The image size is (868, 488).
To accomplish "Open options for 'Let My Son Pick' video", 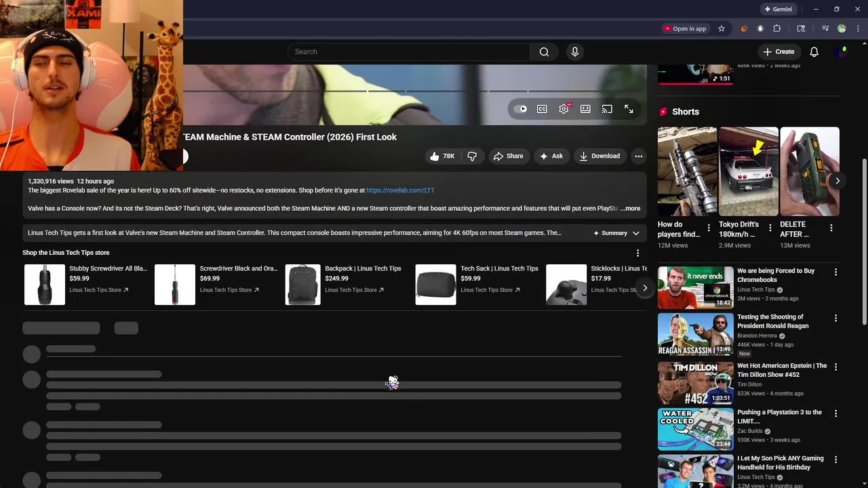I will point(835,460).
